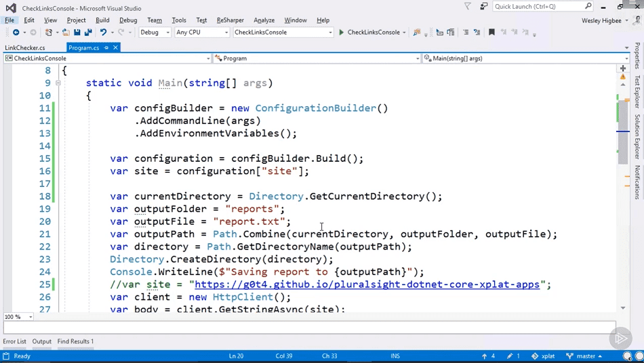Viewport: 644px width, 363px height.
Task: Click the master branch selector in status bar
Action: pos(584,356)
